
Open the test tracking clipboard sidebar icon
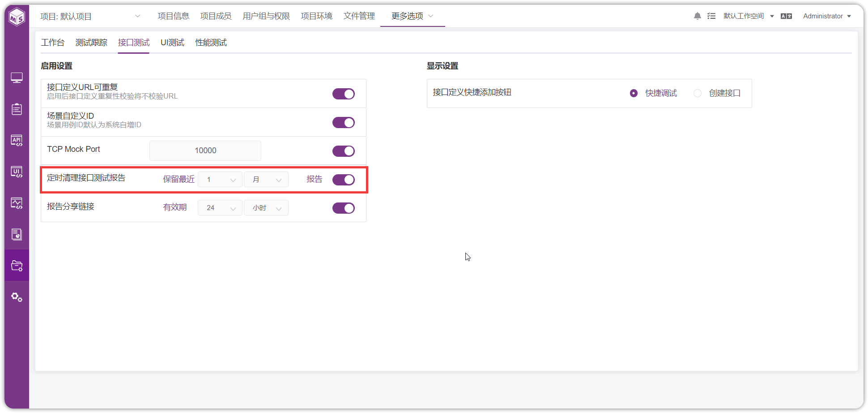click(17, 109)
